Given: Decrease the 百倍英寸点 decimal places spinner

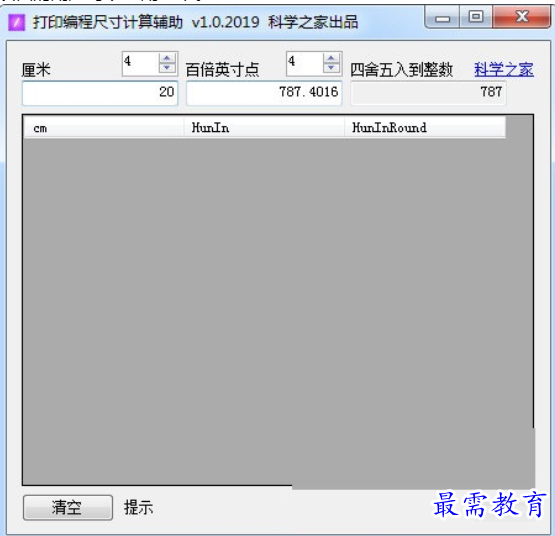Looking at the screenshot, I should [x=331, y=68].
